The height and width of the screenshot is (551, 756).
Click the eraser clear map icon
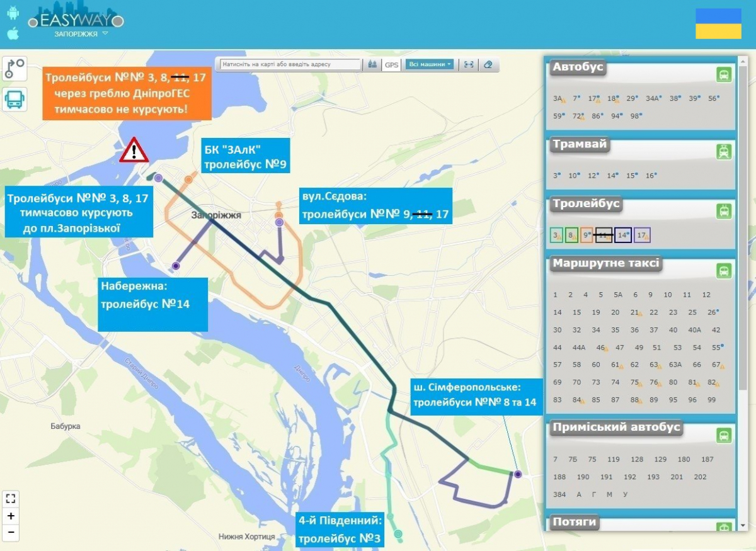[x=487, y=64]
